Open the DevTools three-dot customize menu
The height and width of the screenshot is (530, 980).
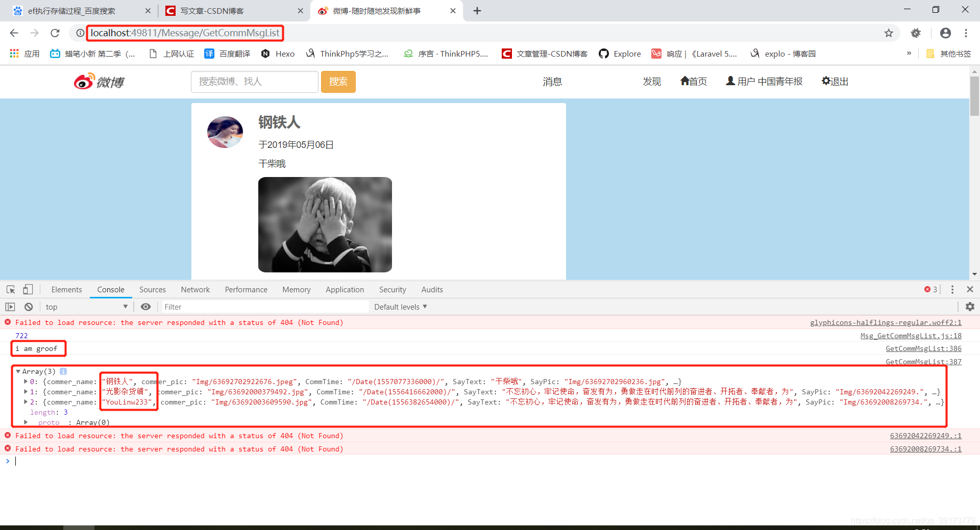click(x=952, y=289)
